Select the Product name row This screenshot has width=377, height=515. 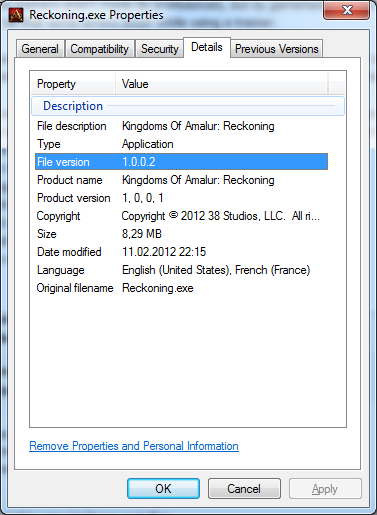click(x=181, y=180)
